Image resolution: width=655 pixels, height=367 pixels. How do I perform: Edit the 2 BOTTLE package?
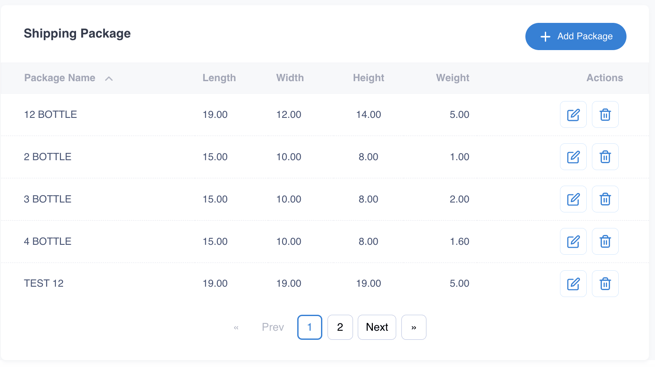[x=573, y=157]
